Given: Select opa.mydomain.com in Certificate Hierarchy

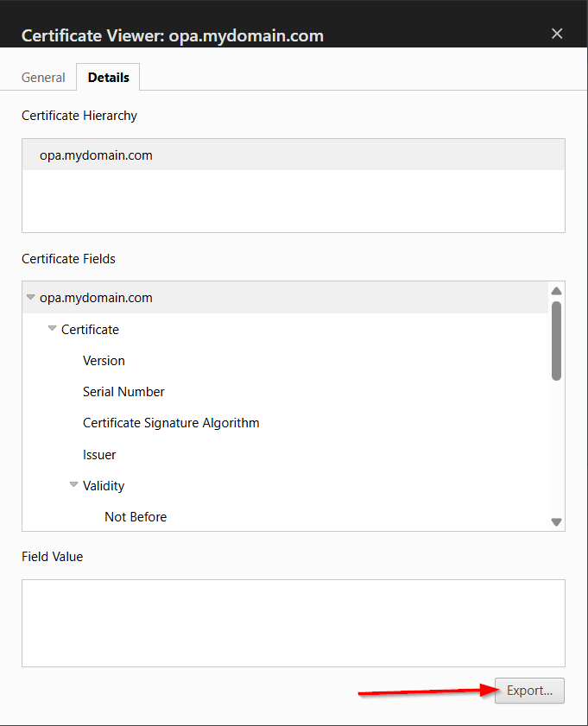Looking at the screenshot, I should (x=96, y=155).
